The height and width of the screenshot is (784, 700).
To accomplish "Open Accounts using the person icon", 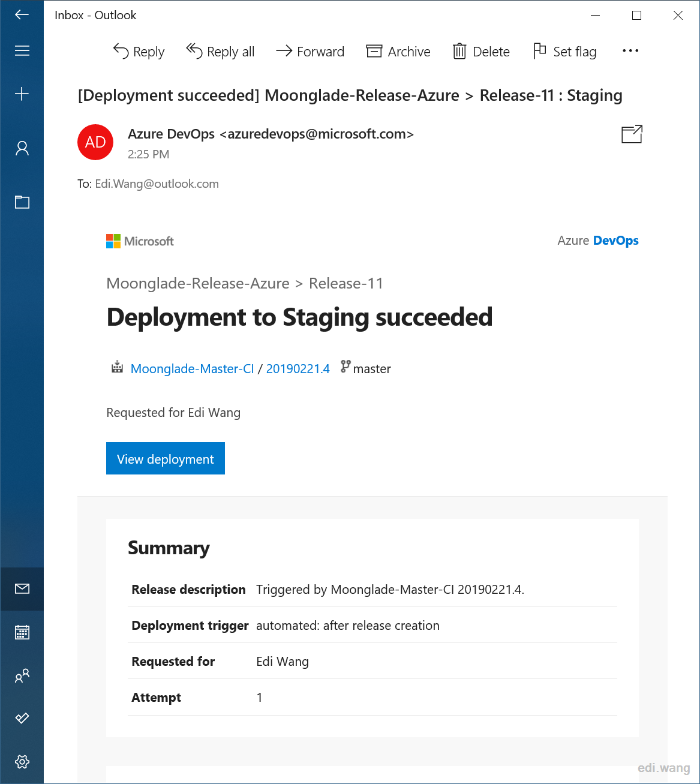I will tap(22, 148).
